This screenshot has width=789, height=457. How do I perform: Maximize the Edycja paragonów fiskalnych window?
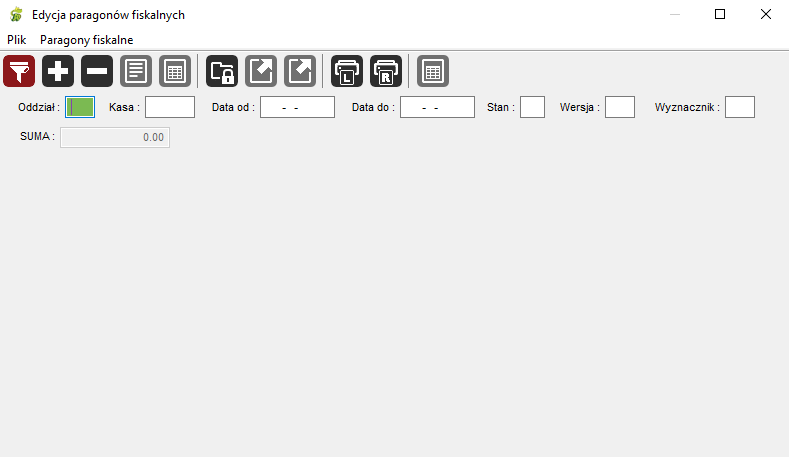[720, 14]
